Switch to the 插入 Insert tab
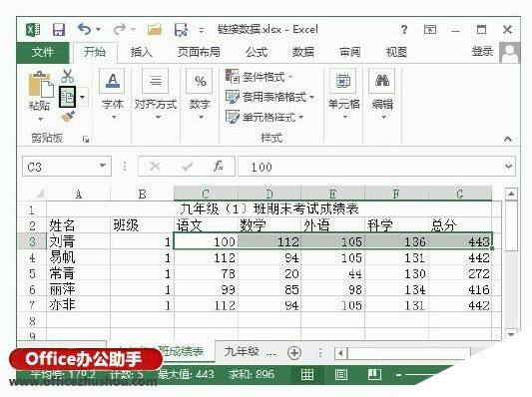The width and height of the screenshot is (532, 397). (142, 52)
